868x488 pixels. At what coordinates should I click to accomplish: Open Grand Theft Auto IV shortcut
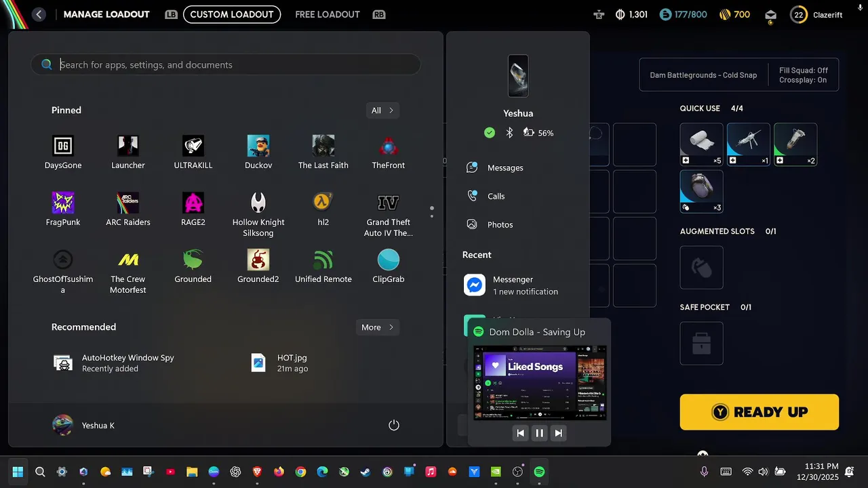(389, 214)
